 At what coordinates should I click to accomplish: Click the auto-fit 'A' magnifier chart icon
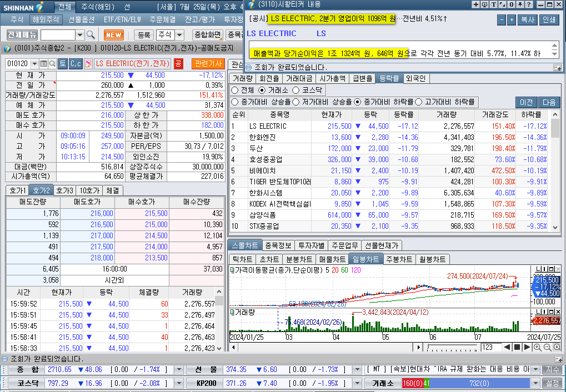(557, 347)
